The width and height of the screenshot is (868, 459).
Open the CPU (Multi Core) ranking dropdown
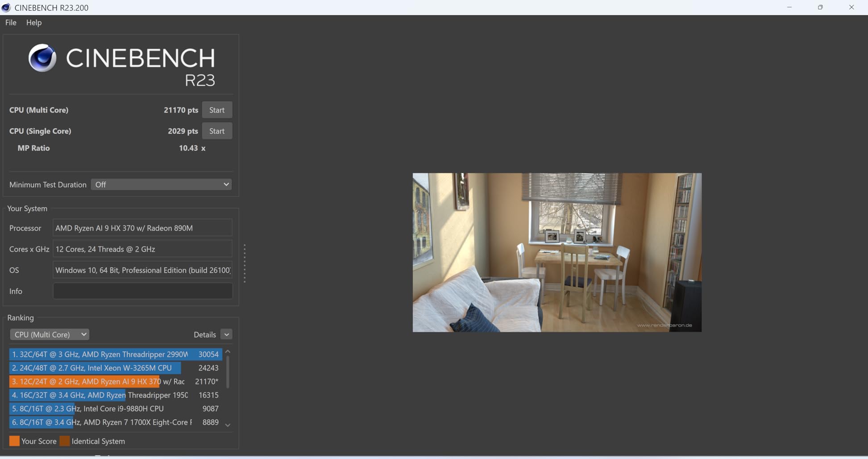[x=50, y=334]
